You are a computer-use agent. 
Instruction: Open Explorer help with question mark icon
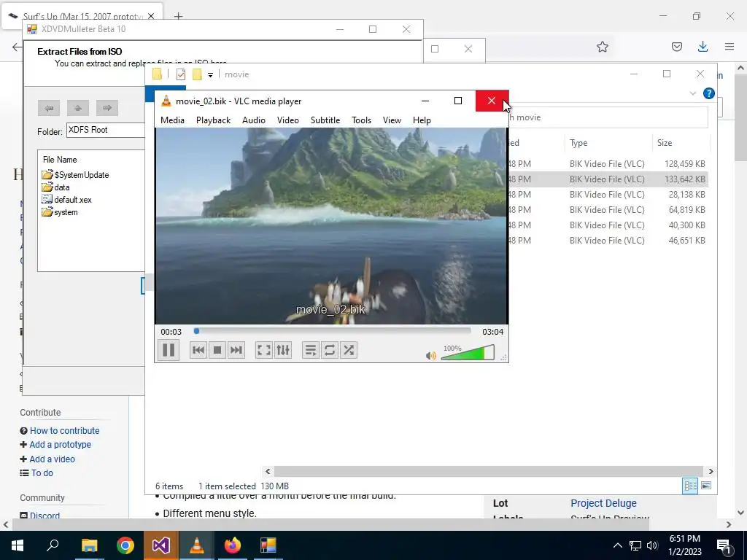coord(708,93)
